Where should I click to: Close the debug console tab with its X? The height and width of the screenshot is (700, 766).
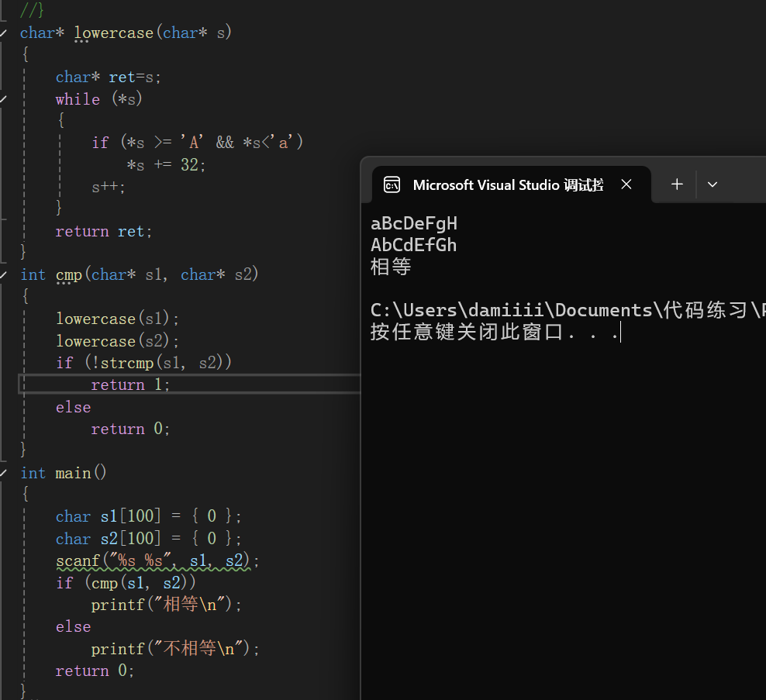pyautogui.click(x=626, y=184)
